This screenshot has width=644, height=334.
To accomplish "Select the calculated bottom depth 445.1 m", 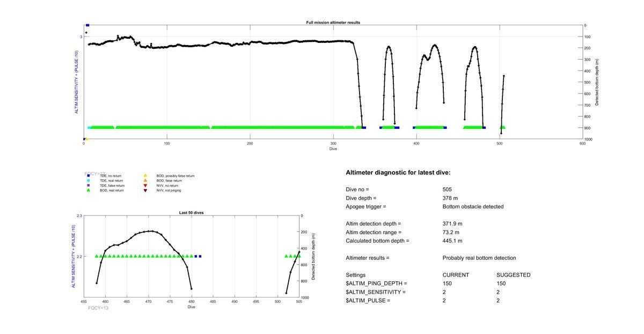I will point(452,241).
